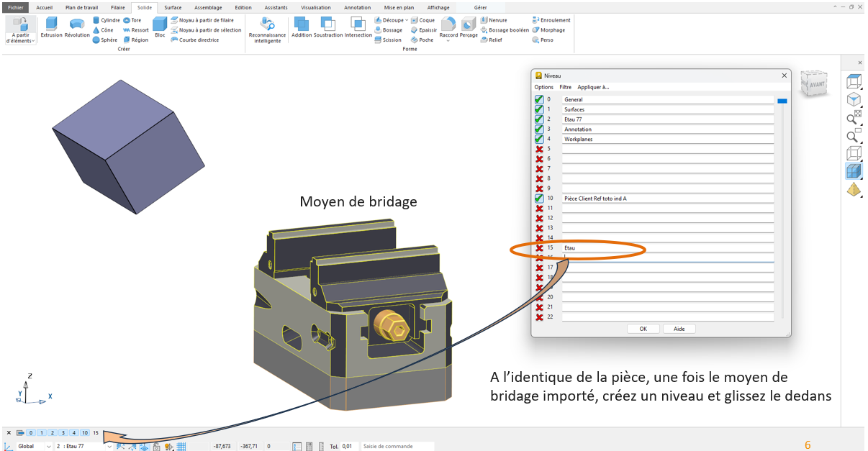868x451 pixels.
Task: Switch to the Assemblage tab
Action: click(x=208, y=7)
